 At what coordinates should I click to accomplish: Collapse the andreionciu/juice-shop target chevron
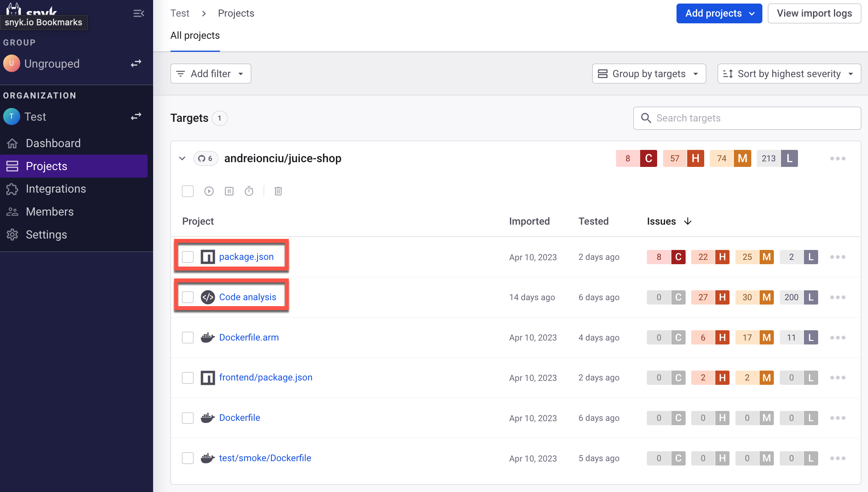(182, 159)
